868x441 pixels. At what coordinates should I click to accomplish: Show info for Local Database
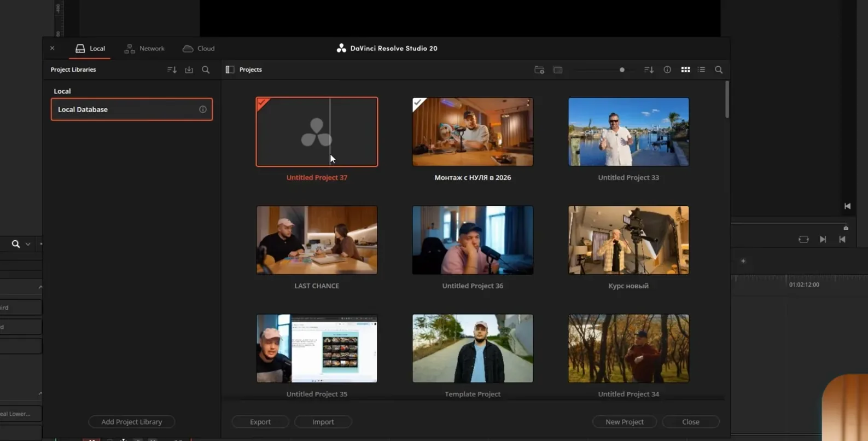[203, 109]
